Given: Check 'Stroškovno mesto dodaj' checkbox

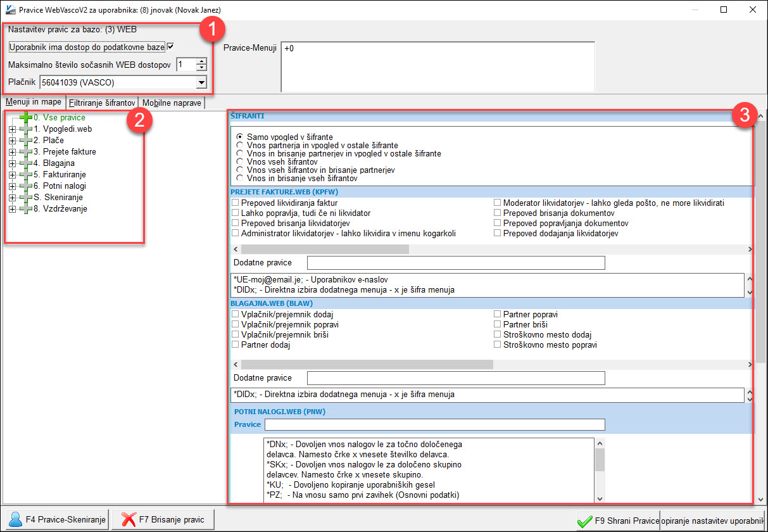Looking at the screenshot, I should point(498,334).
